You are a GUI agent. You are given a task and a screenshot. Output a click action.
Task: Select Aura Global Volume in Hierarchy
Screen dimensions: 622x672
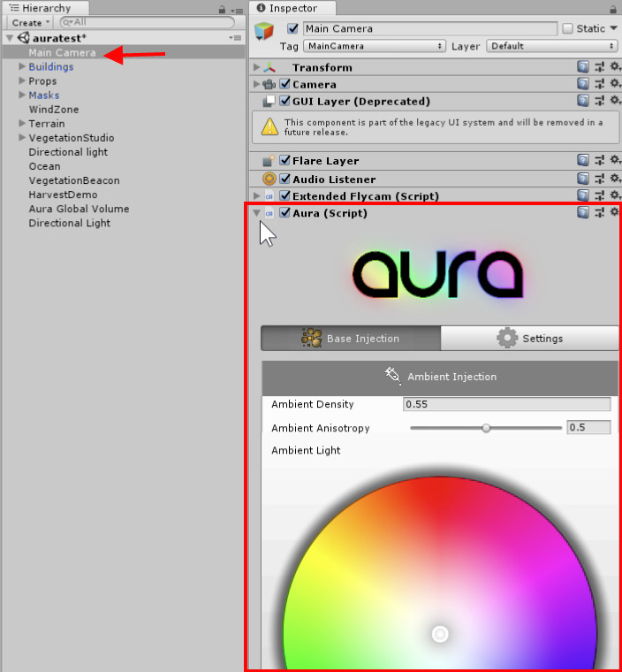pyautogui.click(x=79, y=209)
